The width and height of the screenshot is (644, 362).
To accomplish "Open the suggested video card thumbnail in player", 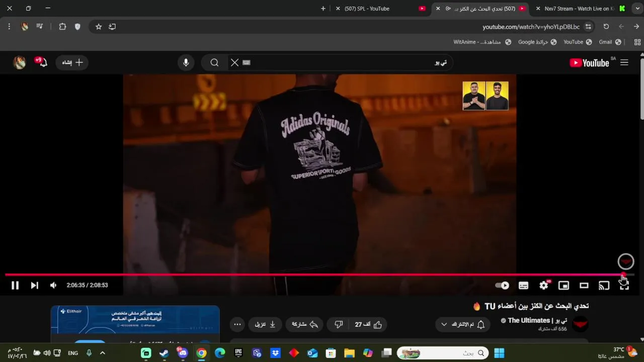I will [486, 96].
